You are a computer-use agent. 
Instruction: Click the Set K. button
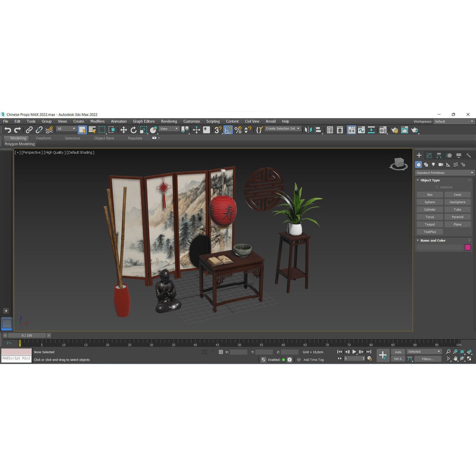(x=398, y=359)
